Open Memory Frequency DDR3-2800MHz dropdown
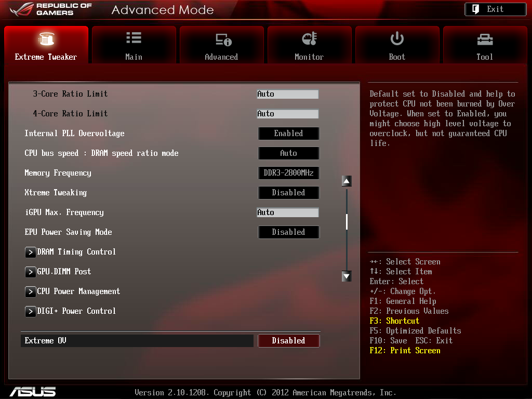 (x=288, y=173)
